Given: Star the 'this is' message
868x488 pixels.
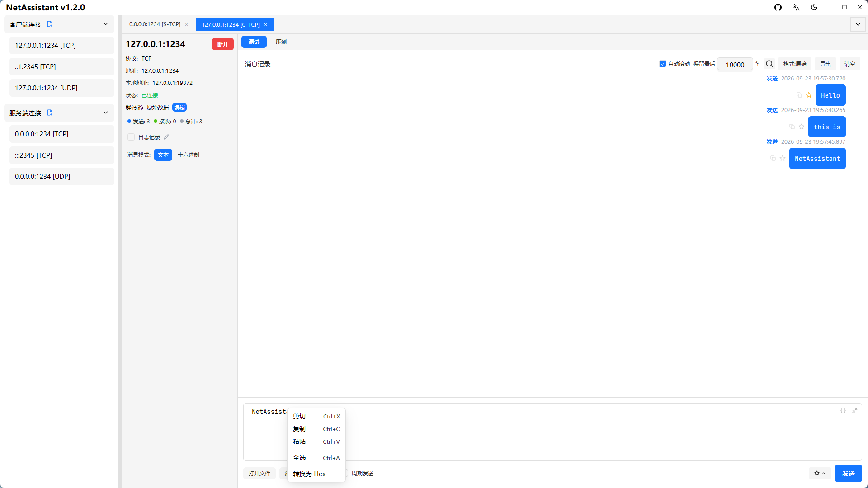Looking at the screenshot, I should [802, 127].
